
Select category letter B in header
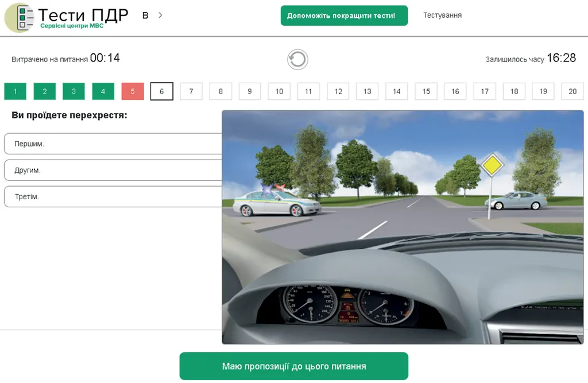tap(145, 16)
